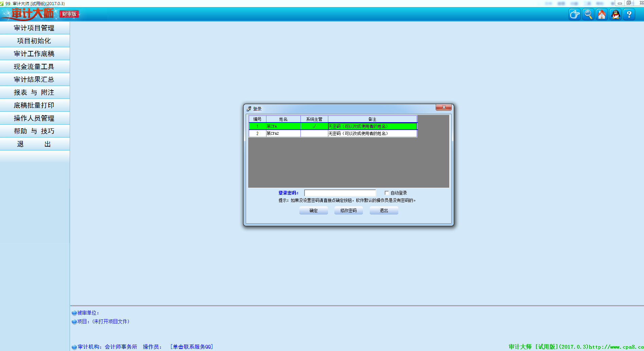Click 单击联系服务QQ link in status bar
Viewport: 644px width, 351px height.
tap(192, 347)
